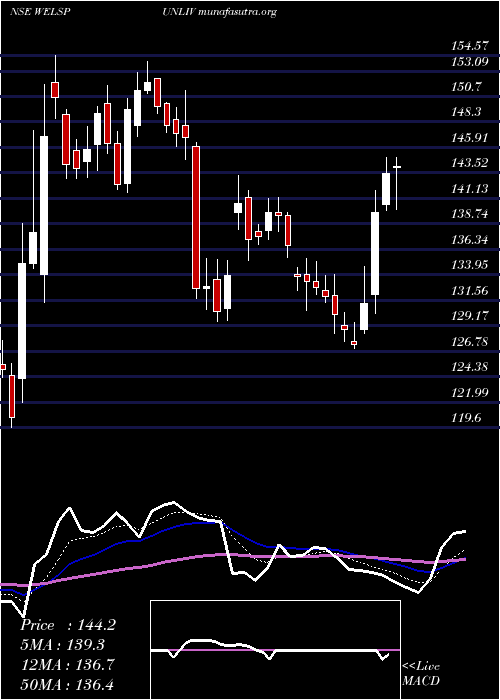The image size is (500, 700).
Task: Click the 131.56 price level label
Action: click(x=469, y=291)
